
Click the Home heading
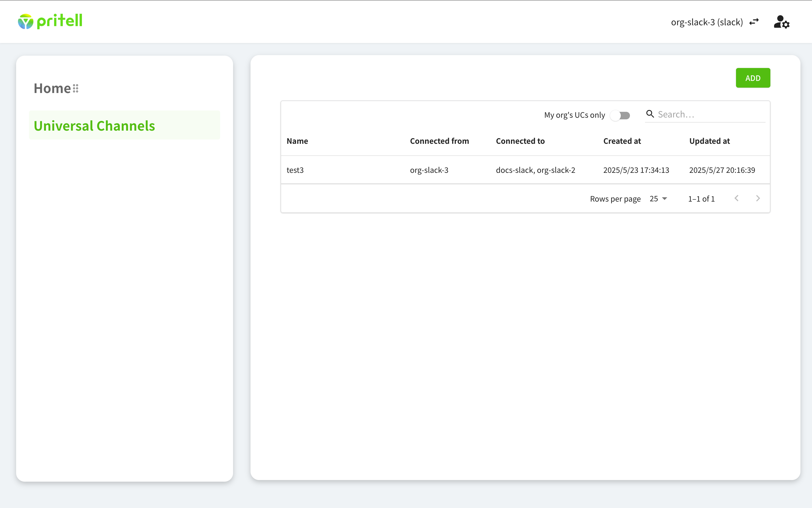click(52, 88)
